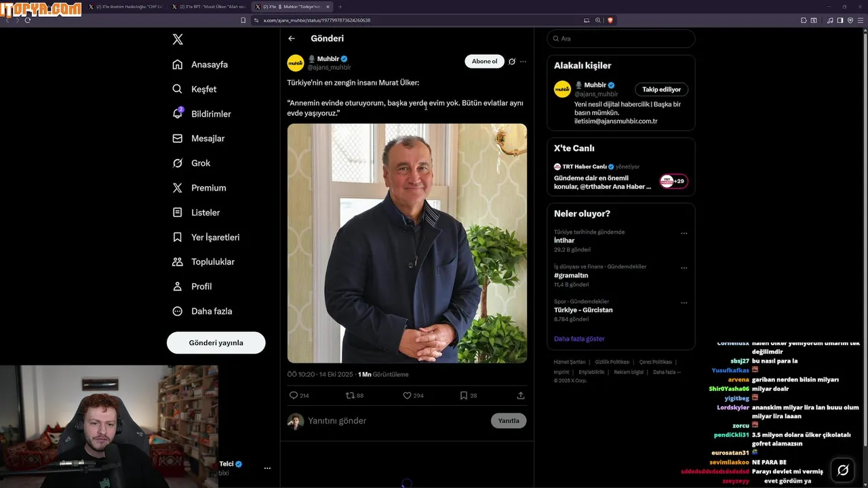The width and height of the screenshot is (868, 488).
Task: Open Muhbir's yellow avatar on post
Action: pyautogui.click(x=296, y=63)
